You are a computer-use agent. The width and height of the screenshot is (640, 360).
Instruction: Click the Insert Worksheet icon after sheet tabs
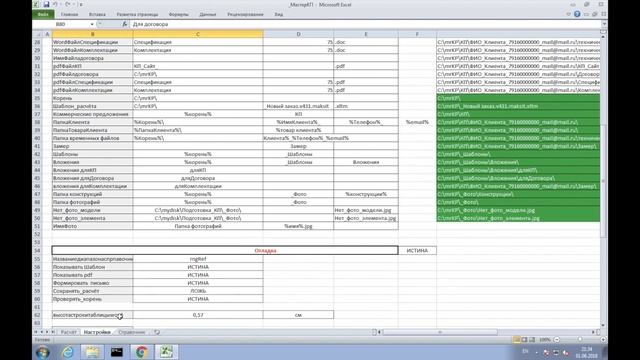[157, 332]
